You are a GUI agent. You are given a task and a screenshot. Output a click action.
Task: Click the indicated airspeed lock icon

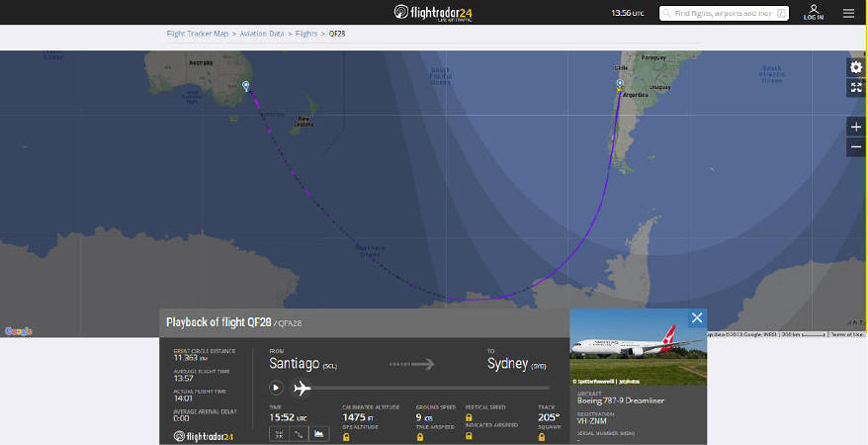469,436
